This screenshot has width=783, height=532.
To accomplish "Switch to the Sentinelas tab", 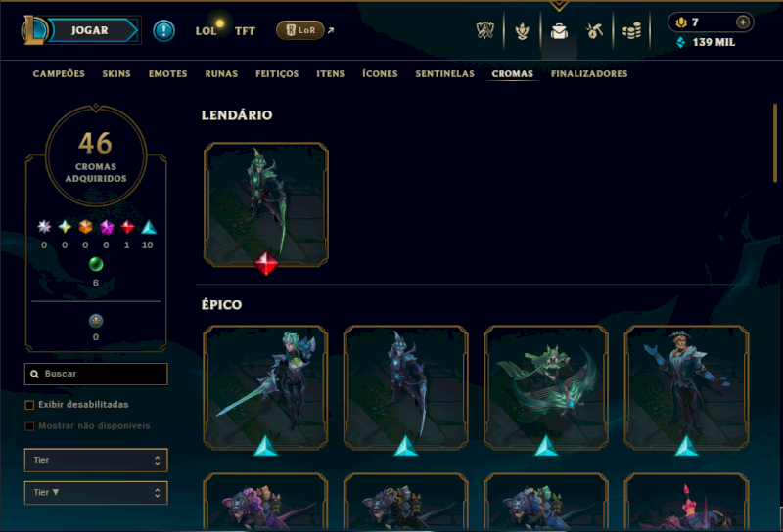I will click(x=445, y=74).
